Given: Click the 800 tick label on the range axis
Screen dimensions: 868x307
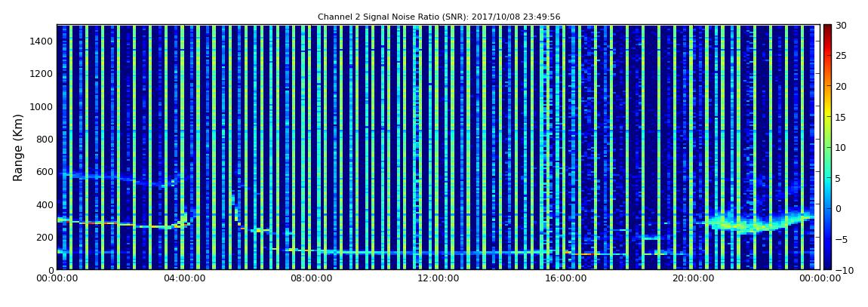Looking at the screenshot, I should click(x=45, y=139).
